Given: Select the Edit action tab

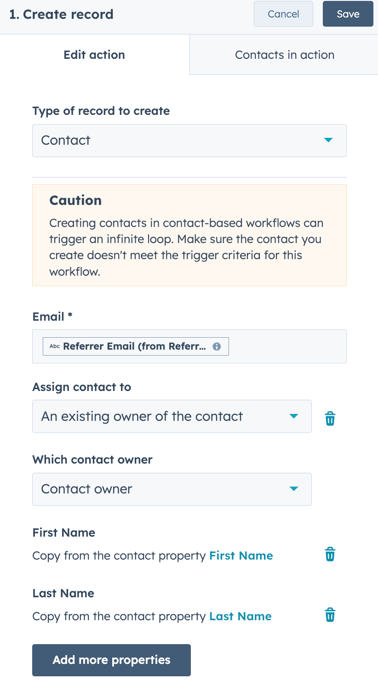Looking at the screenshot, I should [x=94, y=55].
